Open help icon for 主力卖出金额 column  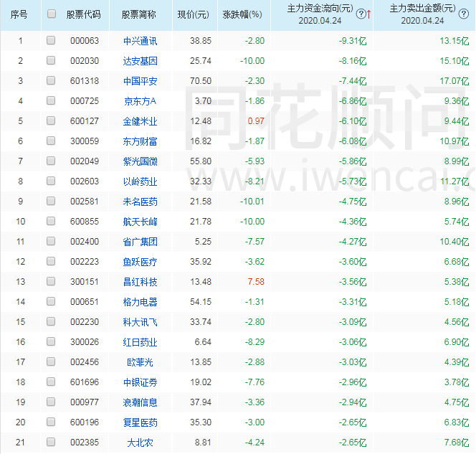(x=464, y=14)
